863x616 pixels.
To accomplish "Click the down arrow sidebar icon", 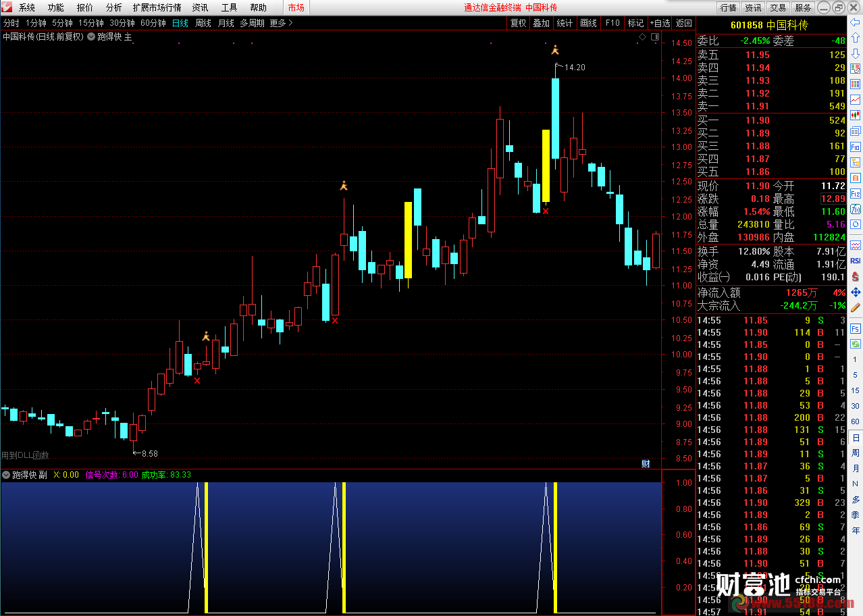I will (856, 53).
